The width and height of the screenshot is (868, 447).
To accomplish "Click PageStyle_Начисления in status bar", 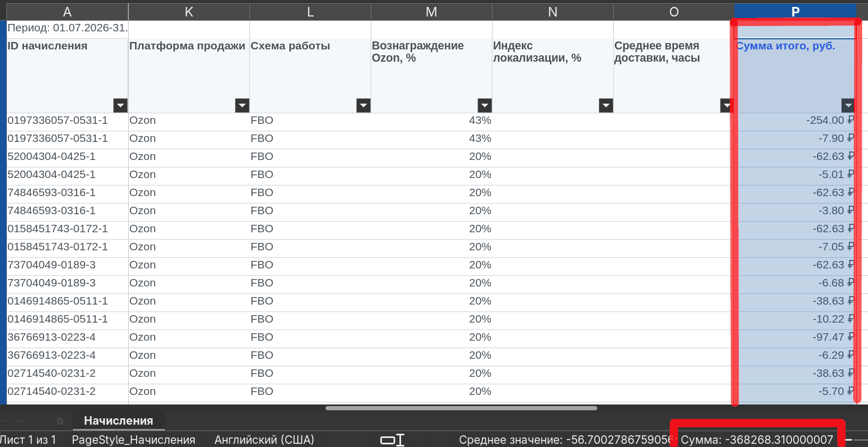I will tap(133, 440).
